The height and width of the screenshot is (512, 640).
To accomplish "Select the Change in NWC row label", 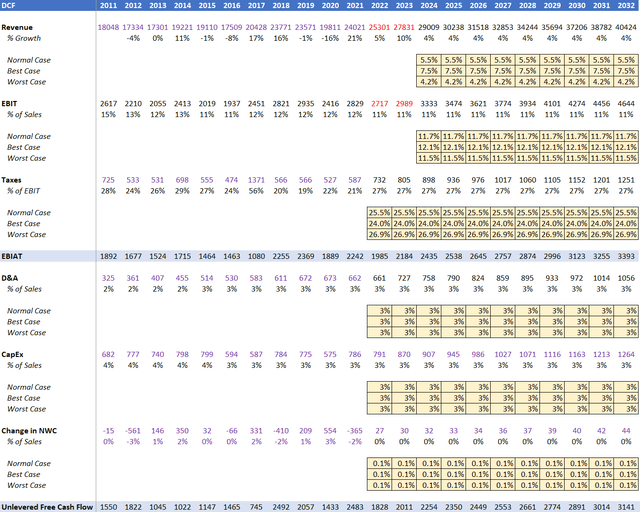I will 29,431.
